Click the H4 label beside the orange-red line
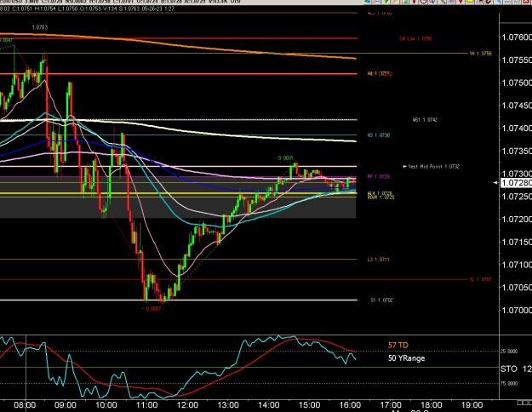This screenshot has width=532, height=412. pyautogui.click(x=380, y=73)
